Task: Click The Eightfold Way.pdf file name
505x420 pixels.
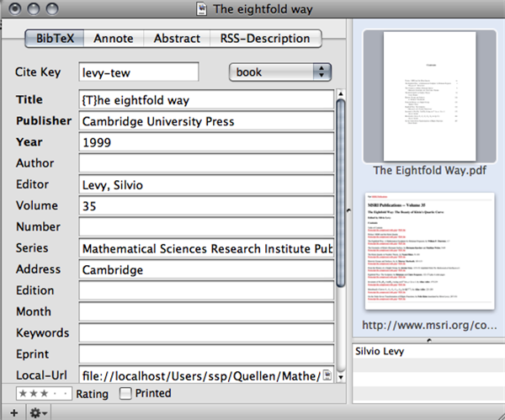Action: [429, 170]
